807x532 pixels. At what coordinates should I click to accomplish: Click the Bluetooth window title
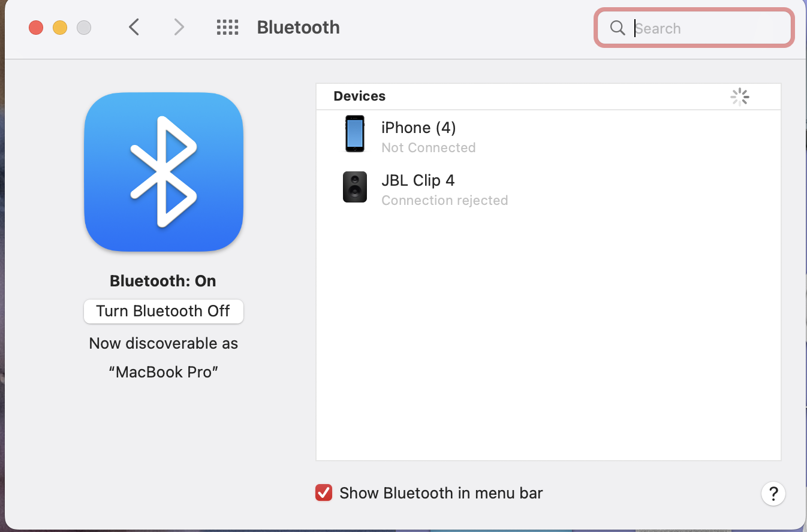tap(299, 28)
